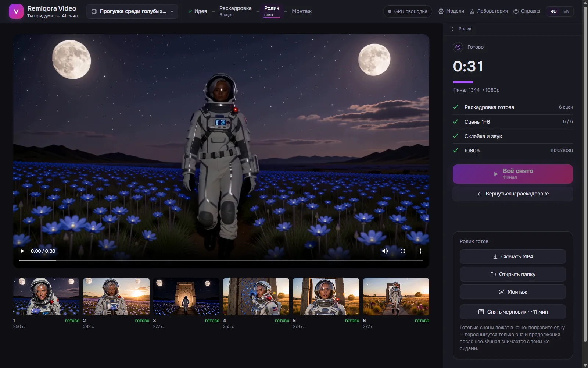The height and width of the screenshot is (368, 588).
Task: Select scene 2 sunset thumbnail
Action: pyautogui.click(x=116, y=297)
